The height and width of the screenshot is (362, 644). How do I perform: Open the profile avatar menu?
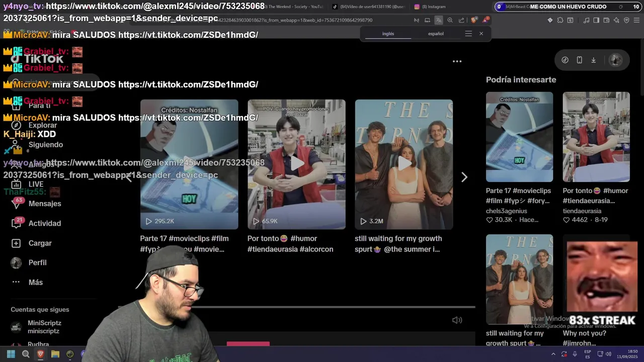615,60
